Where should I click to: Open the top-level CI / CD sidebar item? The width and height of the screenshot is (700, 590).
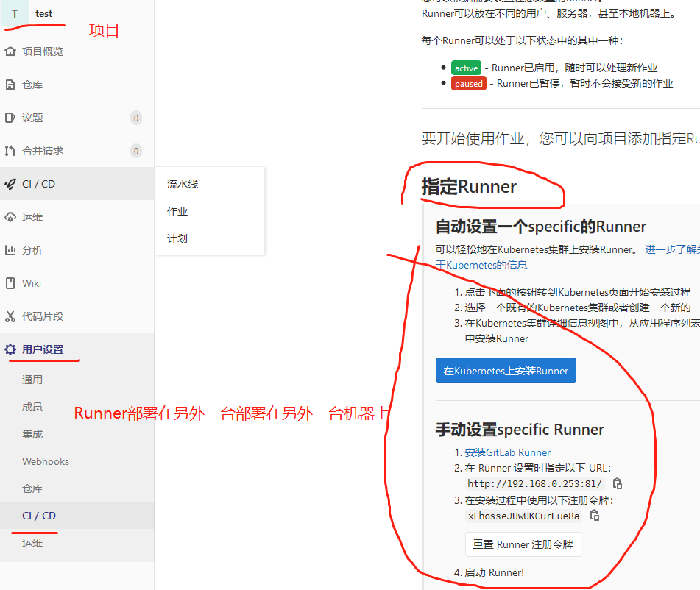[x=38, y=184]
